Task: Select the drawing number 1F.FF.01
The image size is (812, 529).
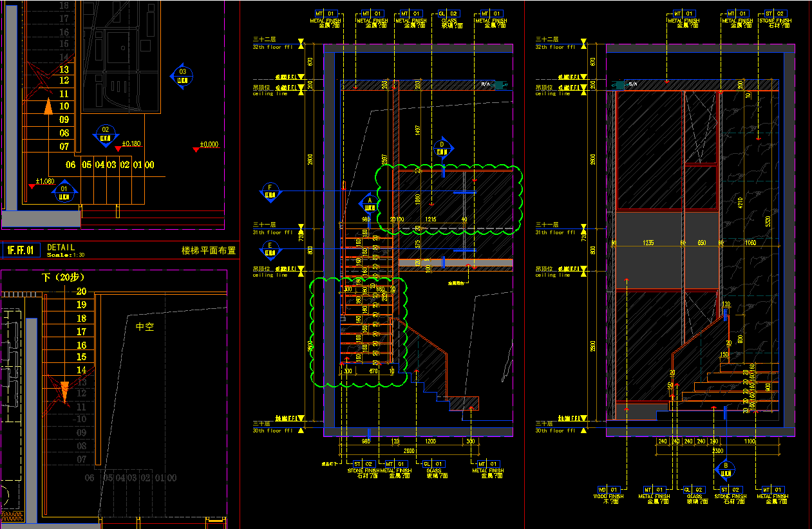Action: click(22, 249)
